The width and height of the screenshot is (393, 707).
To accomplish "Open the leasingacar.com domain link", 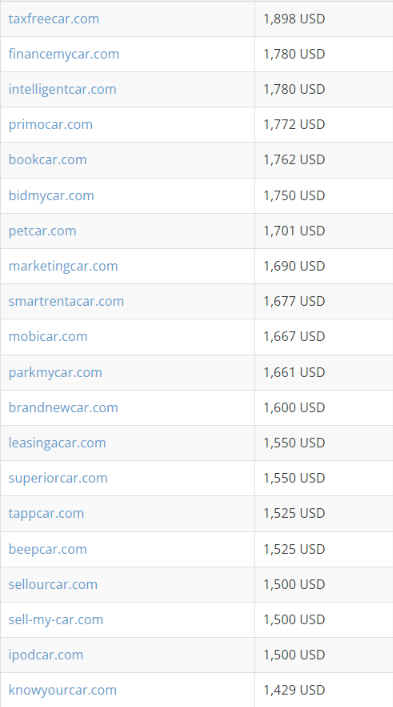I will click(57, 443).
